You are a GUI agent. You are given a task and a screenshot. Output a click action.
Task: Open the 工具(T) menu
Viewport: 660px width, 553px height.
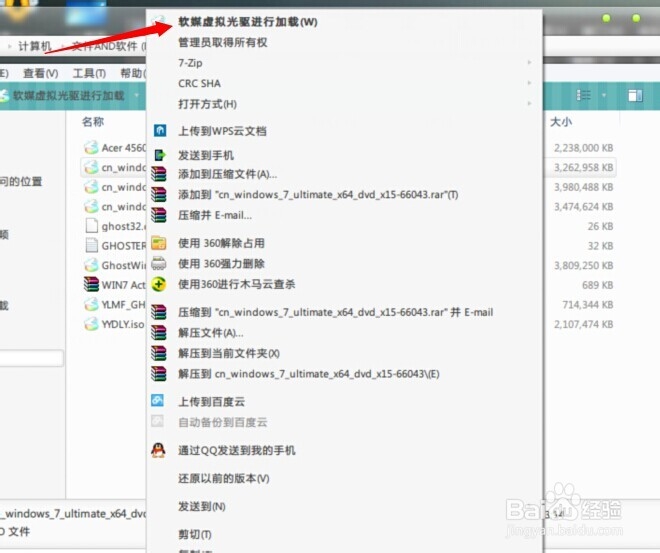(x=89, y=74)
